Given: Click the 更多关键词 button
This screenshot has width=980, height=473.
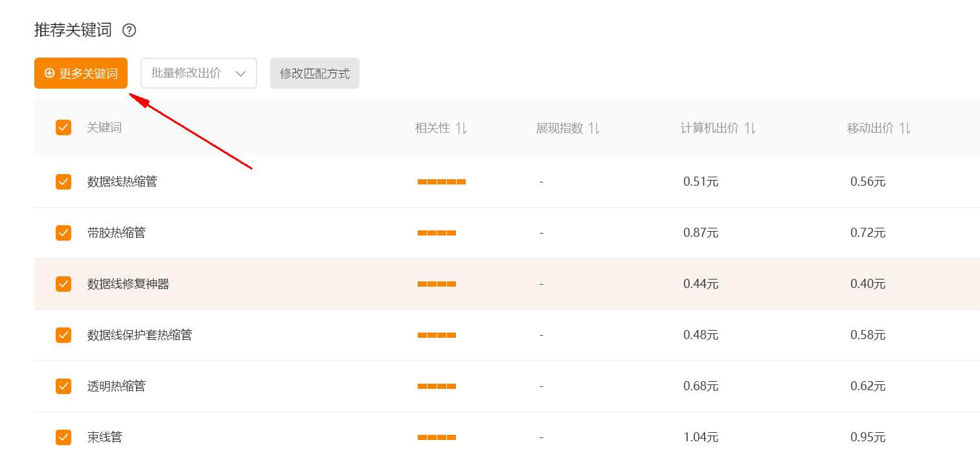Looking at the screenshot, I should click(x=81, y=73).
